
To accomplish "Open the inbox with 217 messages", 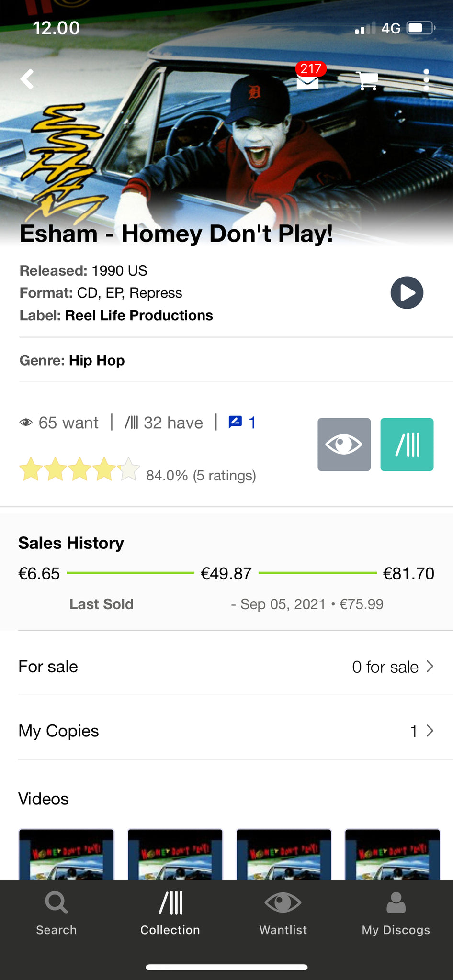I will (x=308, y=80).
